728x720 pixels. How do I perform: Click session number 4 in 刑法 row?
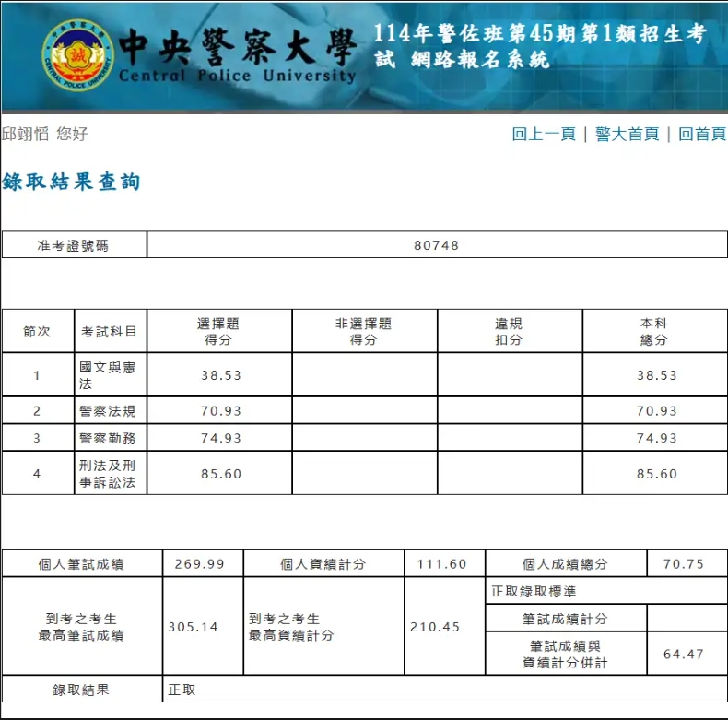pyautogui.click(x=37, y=474)
